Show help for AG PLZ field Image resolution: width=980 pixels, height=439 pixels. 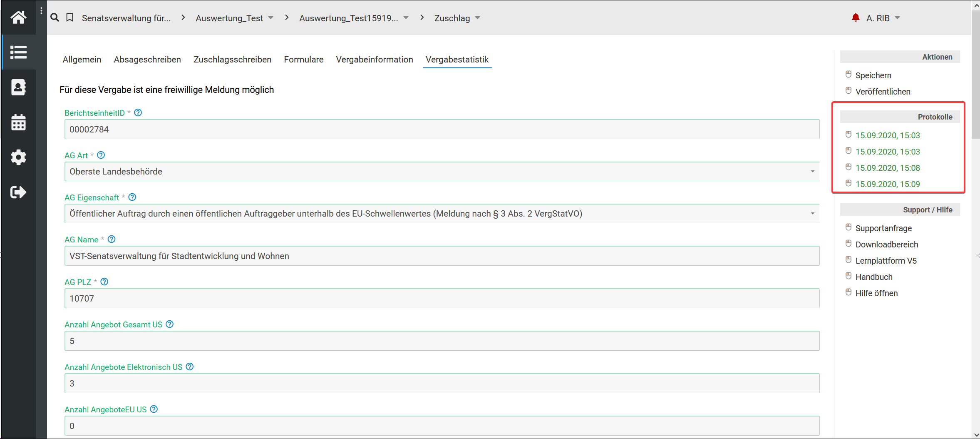(x=104, y=282)
